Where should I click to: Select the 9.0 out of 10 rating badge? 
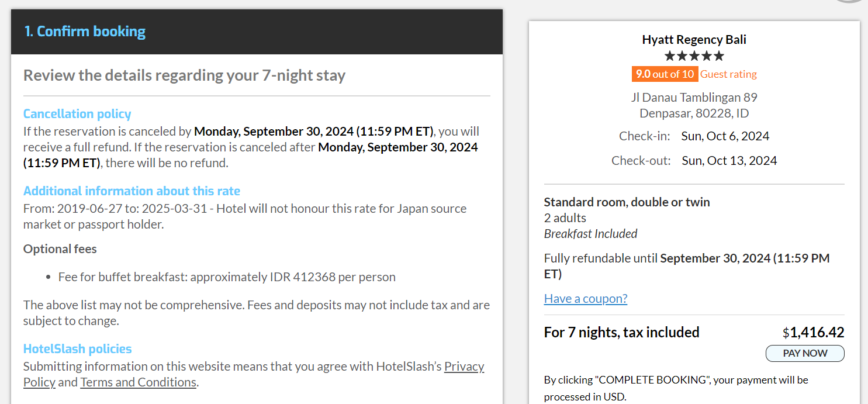[x=664, y=74]
